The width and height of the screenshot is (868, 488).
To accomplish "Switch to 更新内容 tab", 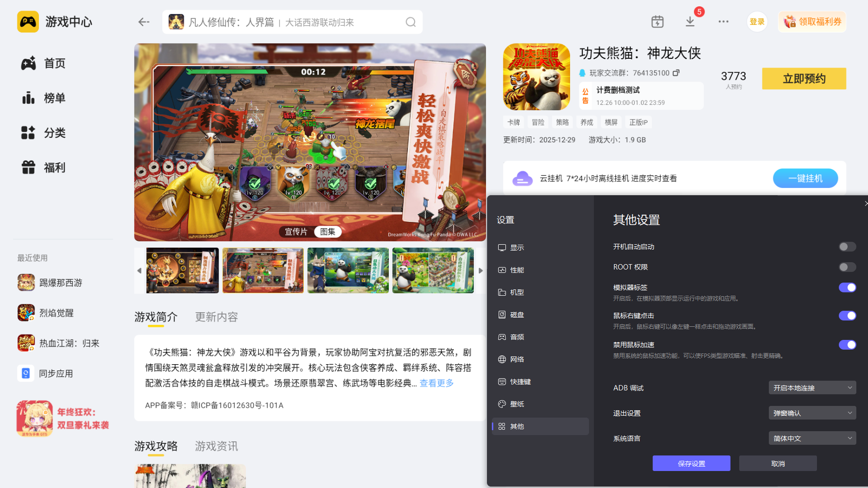I will [217, 317].
